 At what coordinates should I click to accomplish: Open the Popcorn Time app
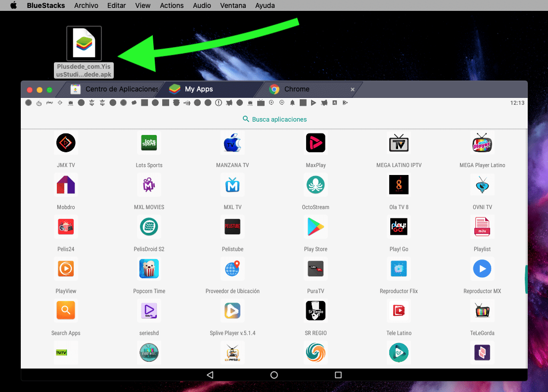click(149, 269)
